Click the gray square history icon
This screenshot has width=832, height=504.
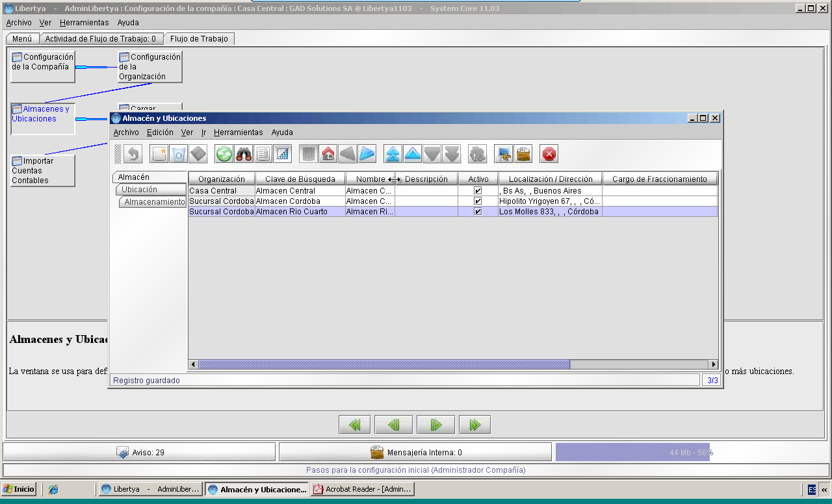(x=309, y=154)
